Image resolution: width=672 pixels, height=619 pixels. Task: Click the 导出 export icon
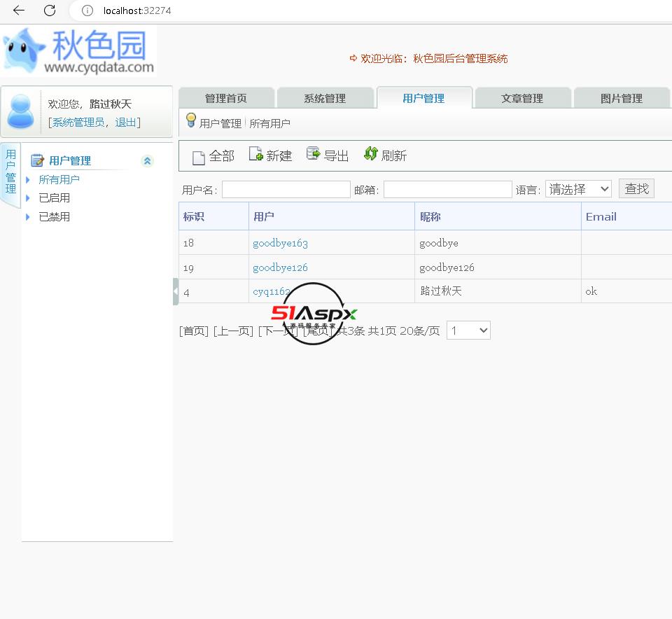coord(314,153)
